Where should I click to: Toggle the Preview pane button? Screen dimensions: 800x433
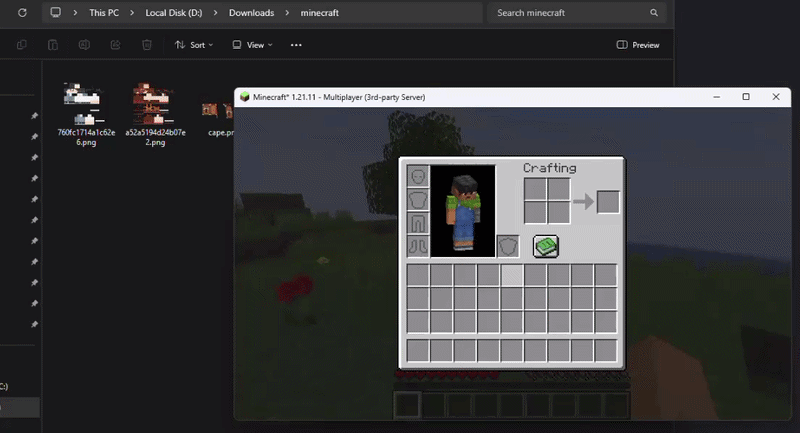pyautogui.click(x=638, y=45)
